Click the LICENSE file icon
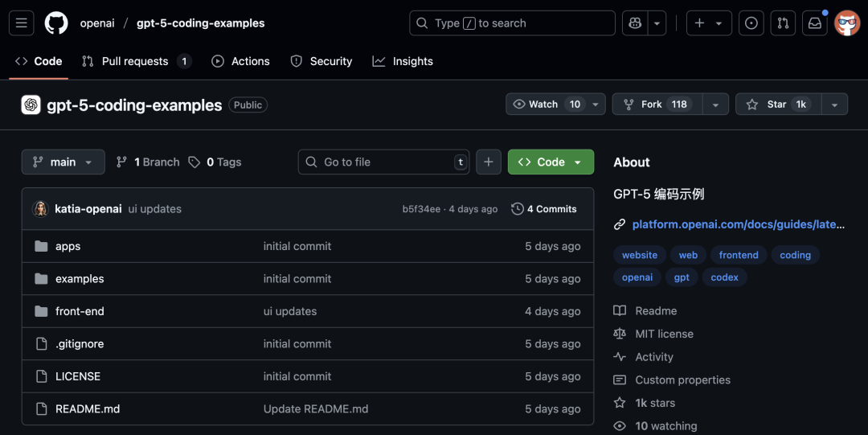 [42, 376]
